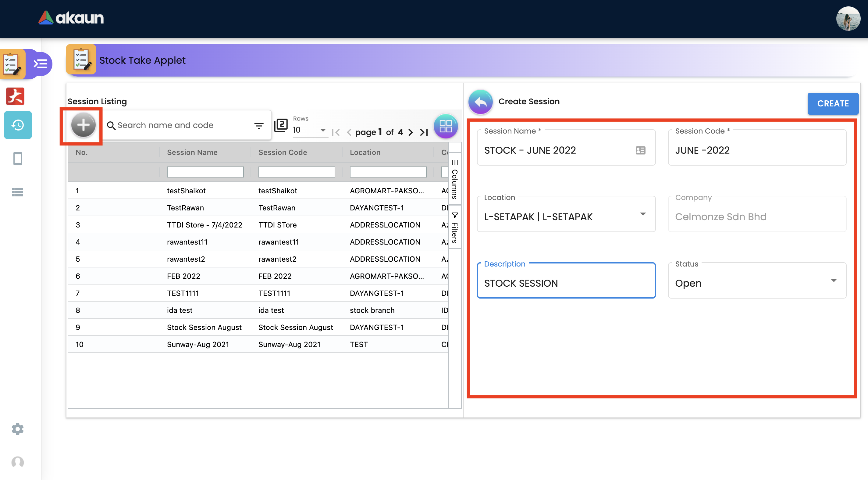
Task: Open the Status dropdown
Action: pyautogui.click(x=833, y=281)
